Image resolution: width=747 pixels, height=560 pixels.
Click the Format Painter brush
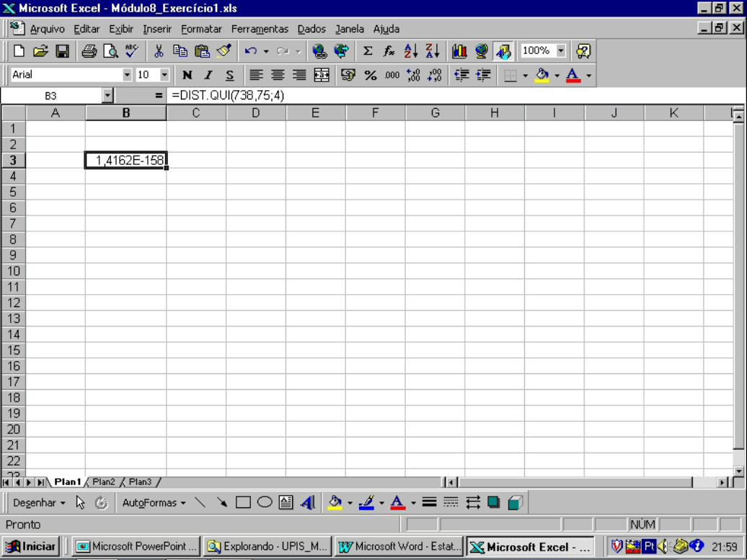pos(224,51)
